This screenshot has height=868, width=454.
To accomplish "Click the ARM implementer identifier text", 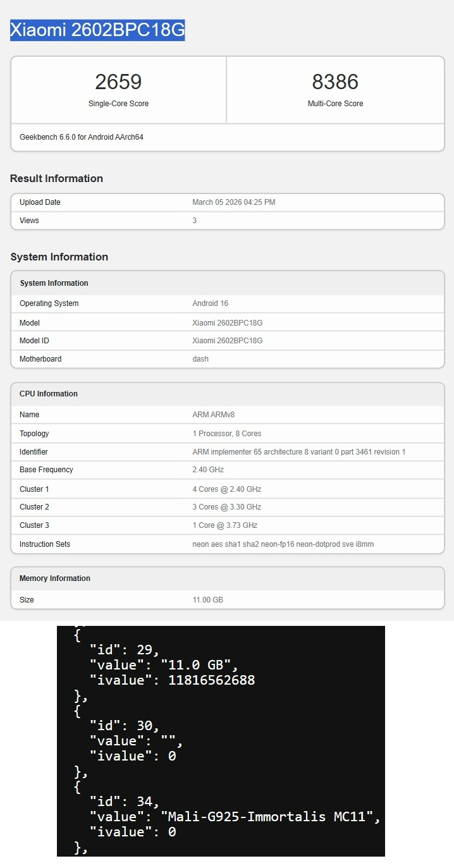I will pos(298,452).
